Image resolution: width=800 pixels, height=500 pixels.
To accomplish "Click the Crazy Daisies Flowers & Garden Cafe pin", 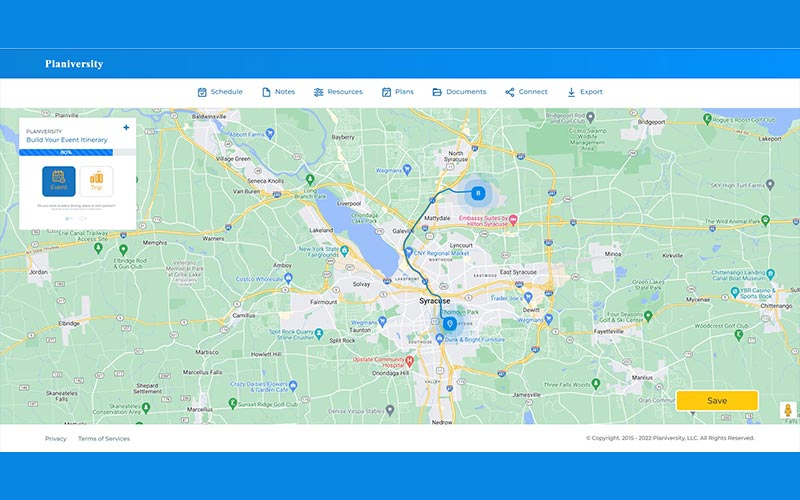I will click(x=293, y=385).
